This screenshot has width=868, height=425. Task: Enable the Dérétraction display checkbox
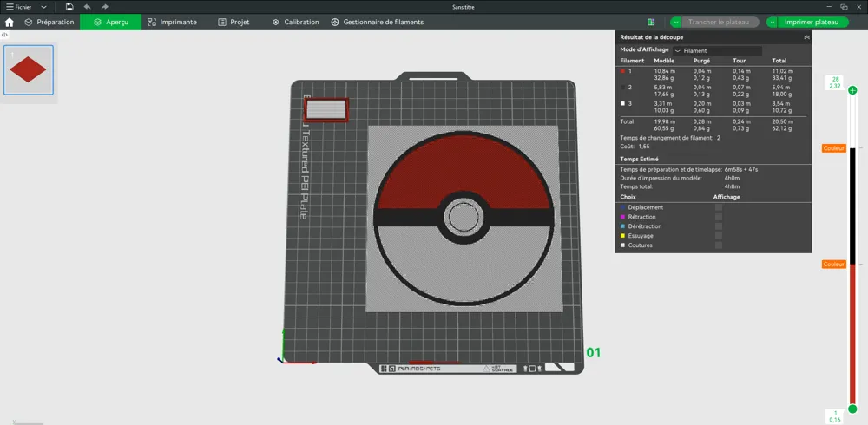click(719, 226)
